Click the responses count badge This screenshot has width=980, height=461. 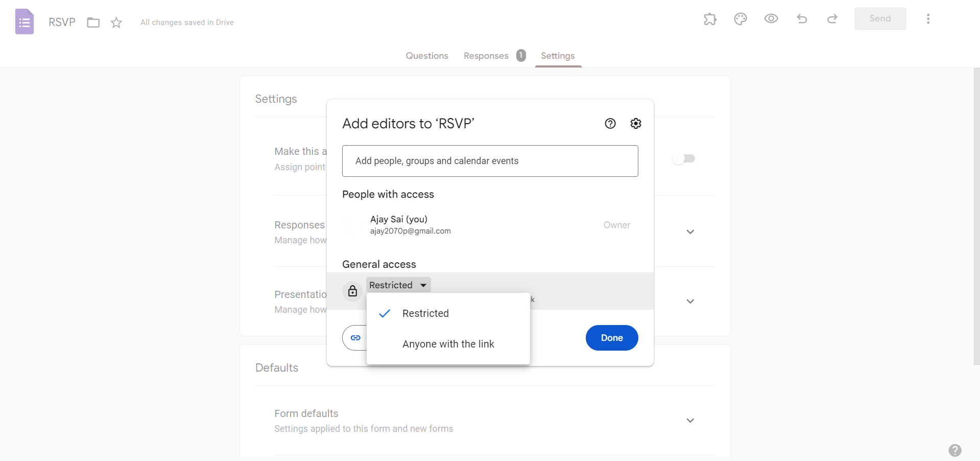tap(521, 55)
